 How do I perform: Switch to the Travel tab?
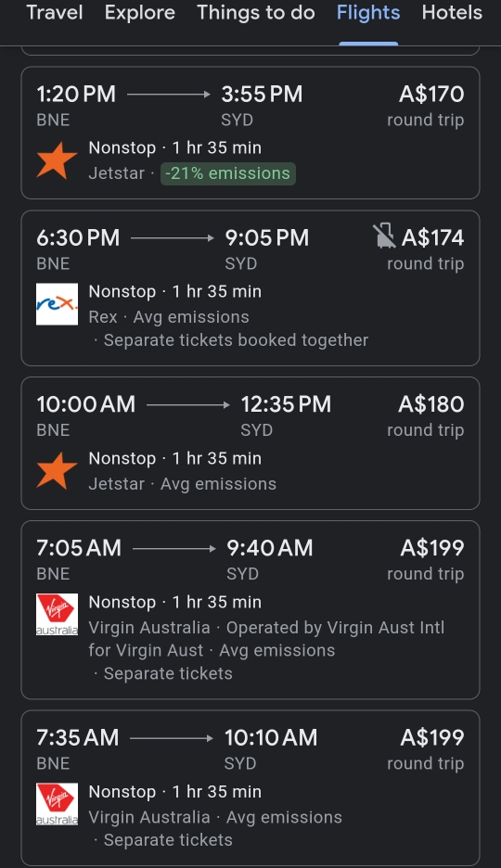click(54, 12)
